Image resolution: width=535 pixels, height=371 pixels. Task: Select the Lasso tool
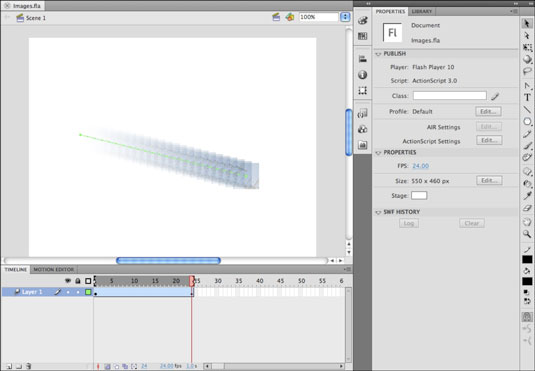coord(527,71)
